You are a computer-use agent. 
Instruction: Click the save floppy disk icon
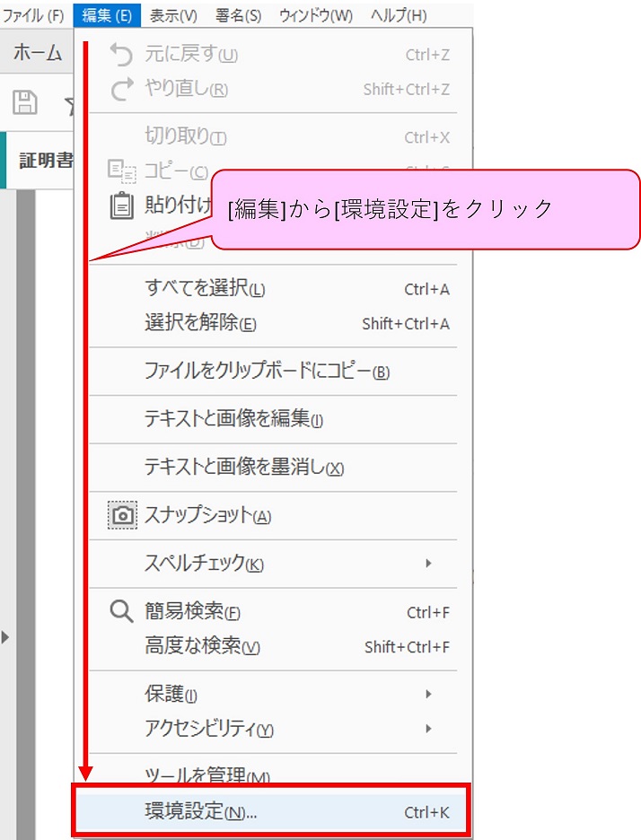[x=25, y=102]
